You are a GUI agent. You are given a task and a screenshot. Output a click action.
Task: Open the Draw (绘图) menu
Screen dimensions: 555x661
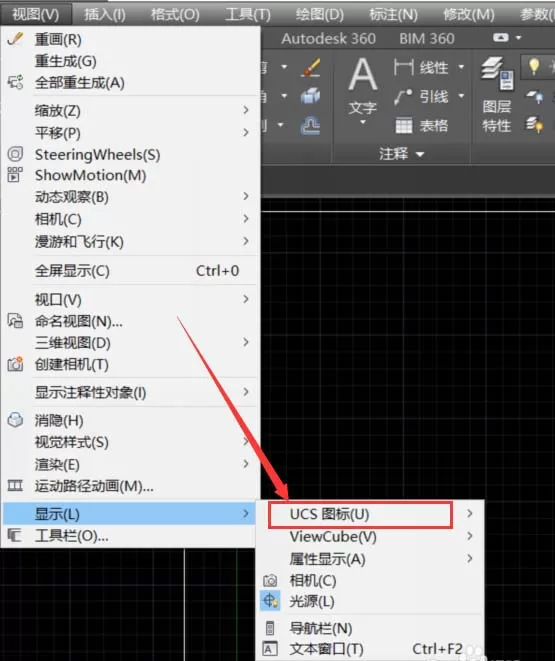320,14
